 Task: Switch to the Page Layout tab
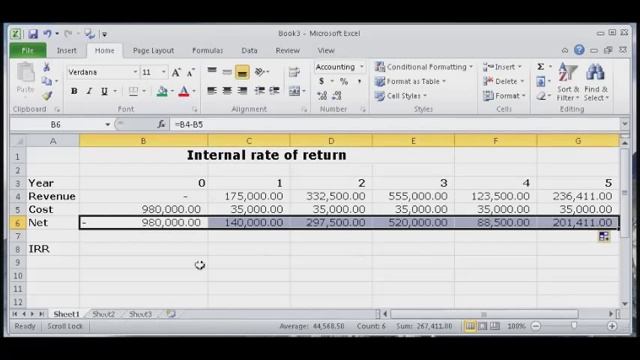[x=153, y=51]
